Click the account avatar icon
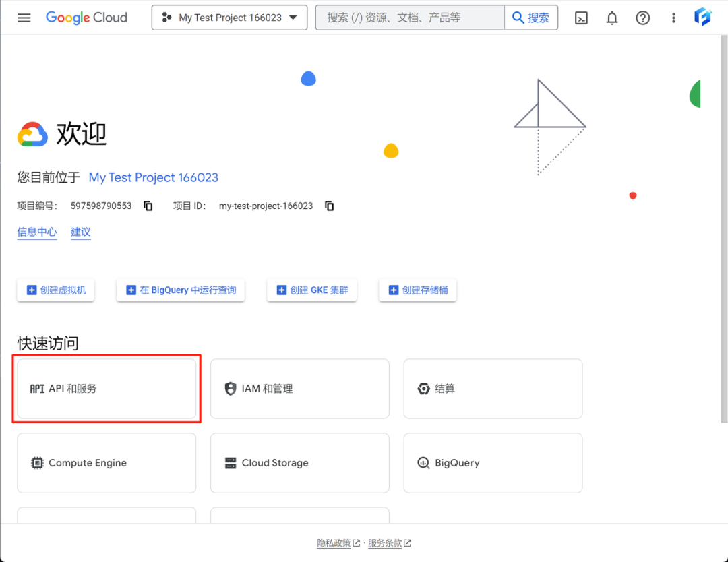Viewport: 728px width, 562px height. [702, 17]
